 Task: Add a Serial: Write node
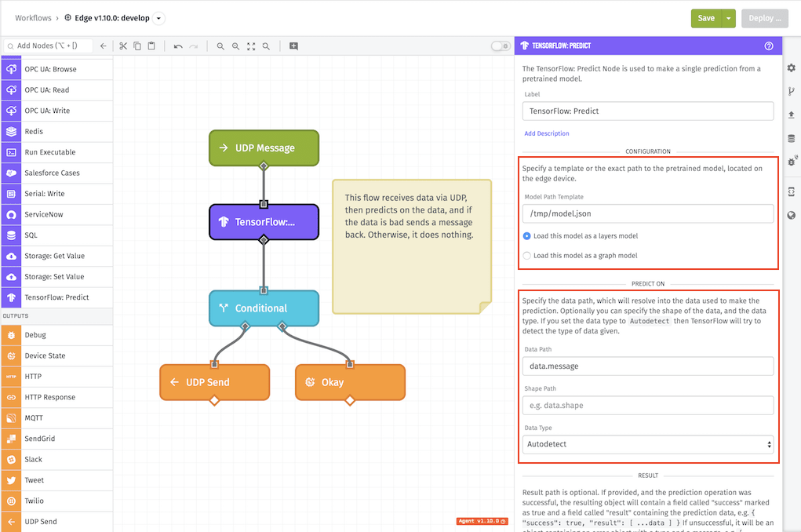pos(56,194)
